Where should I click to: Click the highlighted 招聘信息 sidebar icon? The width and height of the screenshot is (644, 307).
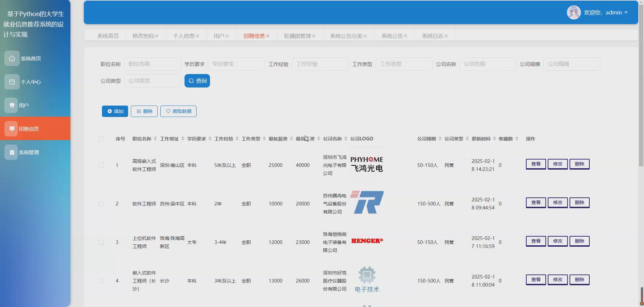pos(12,128)
